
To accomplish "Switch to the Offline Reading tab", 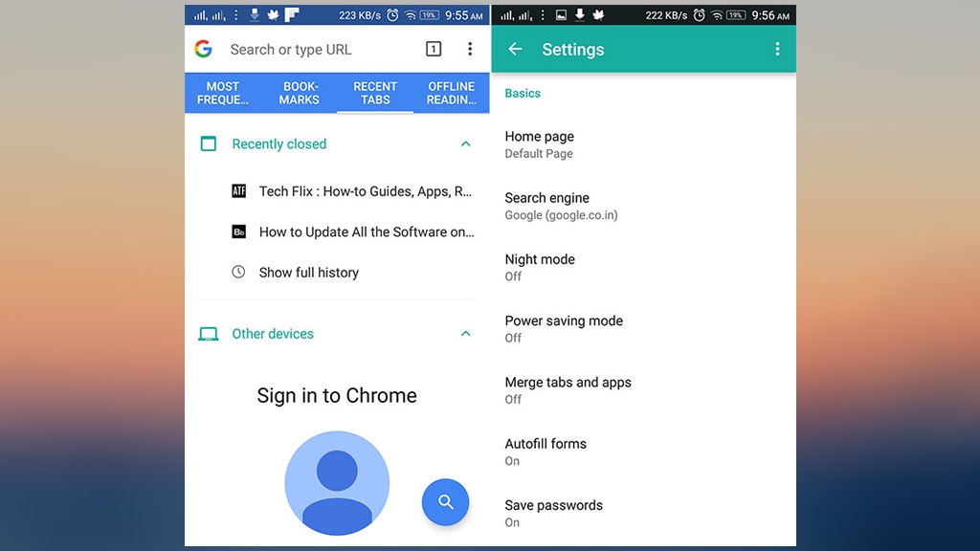I will click(x=452, y=93).
